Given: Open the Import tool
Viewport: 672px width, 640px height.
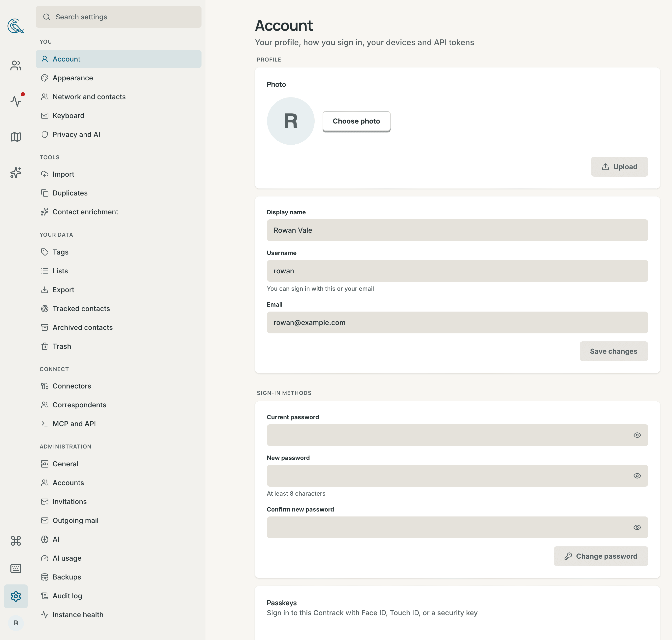Looking at the screenshot, I should pyautogui.click(x=118, y=174).
